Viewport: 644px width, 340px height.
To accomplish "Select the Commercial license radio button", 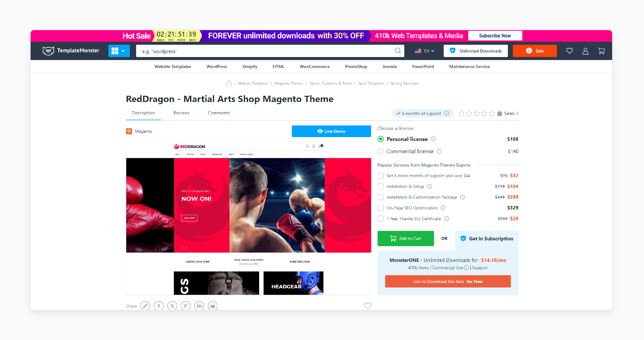I will pos(380,151).
